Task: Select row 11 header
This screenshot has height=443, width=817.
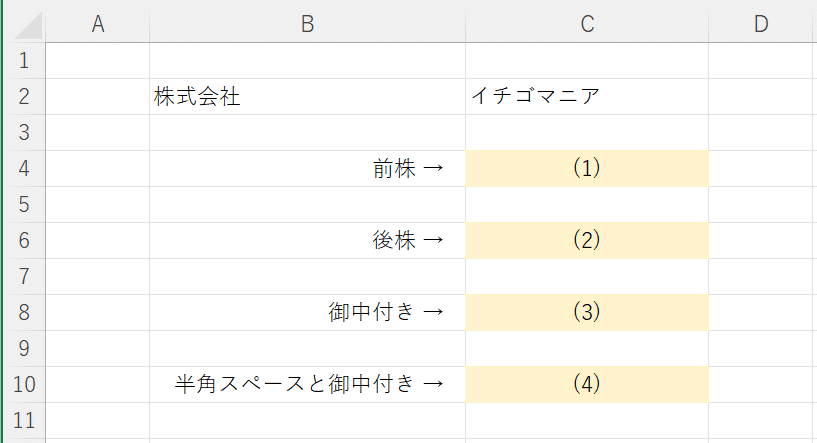Action: click(x=24, y=420)
